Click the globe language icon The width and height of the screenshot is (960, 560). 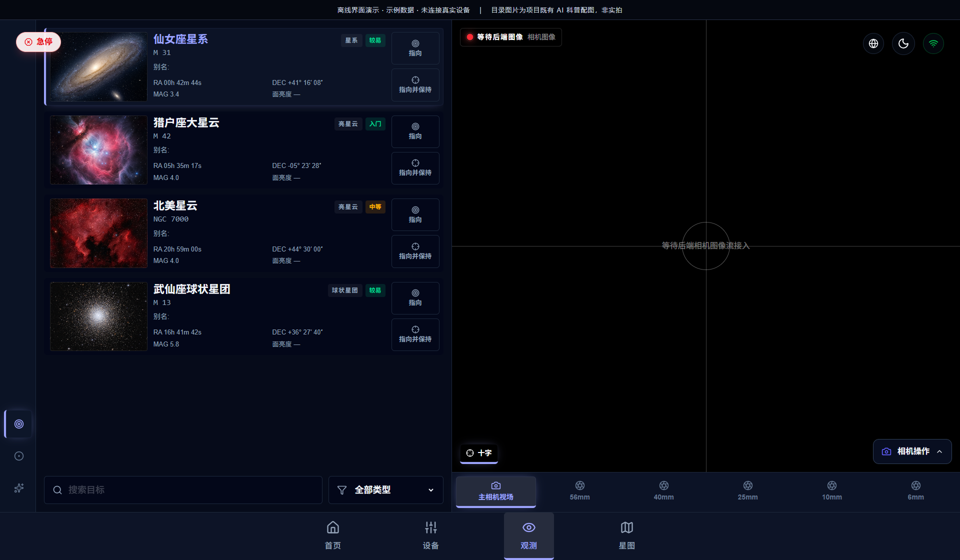tap(873, 43)
